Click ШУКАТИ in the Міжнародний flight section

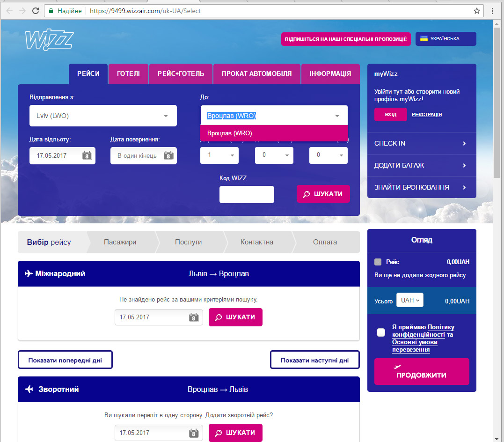(x=235, y=317)
